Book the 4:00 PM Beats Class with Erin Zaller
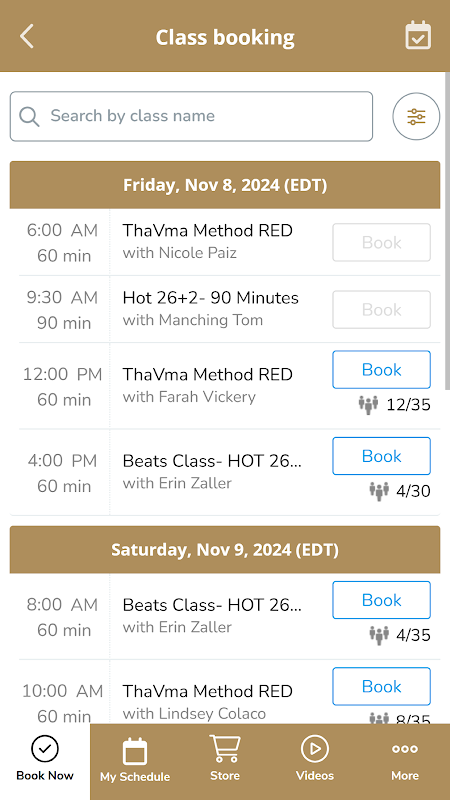450x800 pixels. (x=382, y=456)
